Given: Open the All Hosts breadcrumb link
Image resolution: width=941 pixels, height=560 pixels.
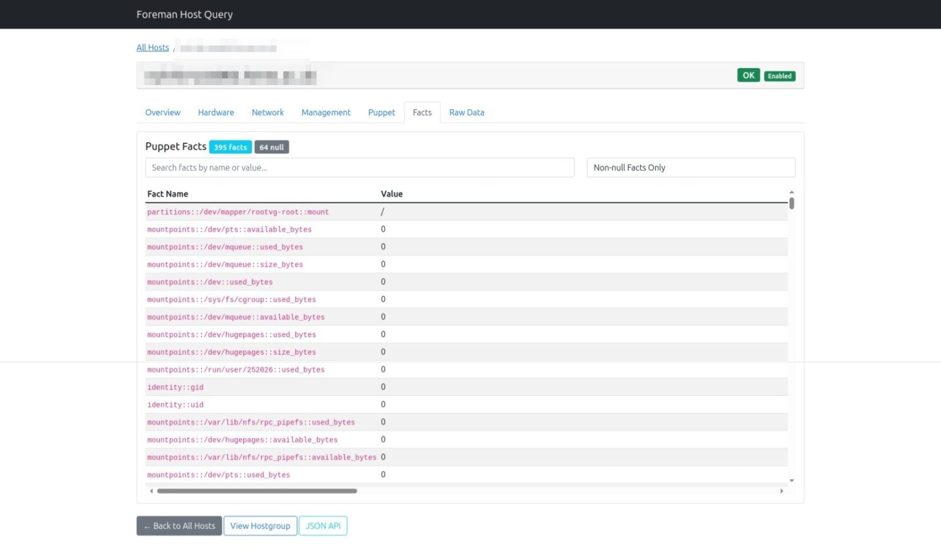Looking at the screenshot, I should coord(152,47).
